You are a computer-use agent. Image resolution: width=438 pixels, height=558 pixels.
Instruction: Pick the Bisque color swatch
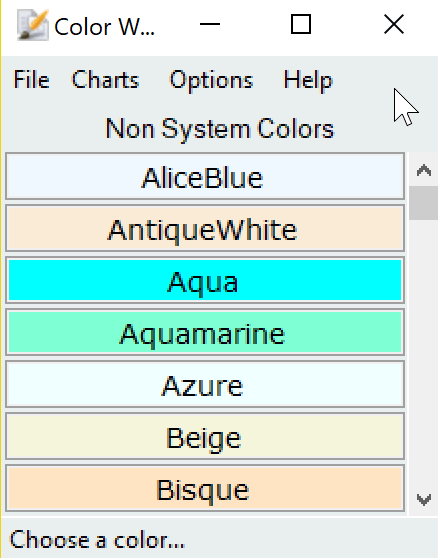(205, 488)
